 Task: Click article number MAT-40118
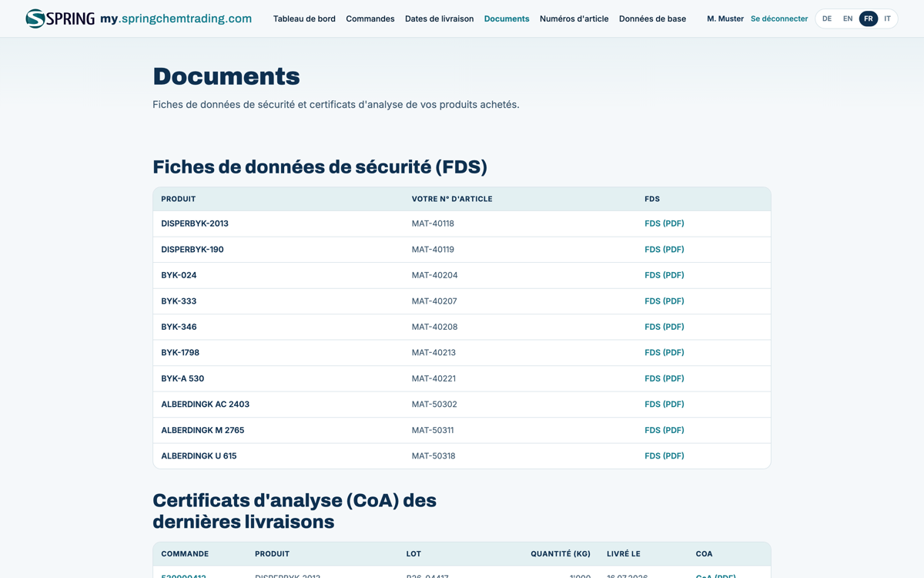(x=433, y=223)
